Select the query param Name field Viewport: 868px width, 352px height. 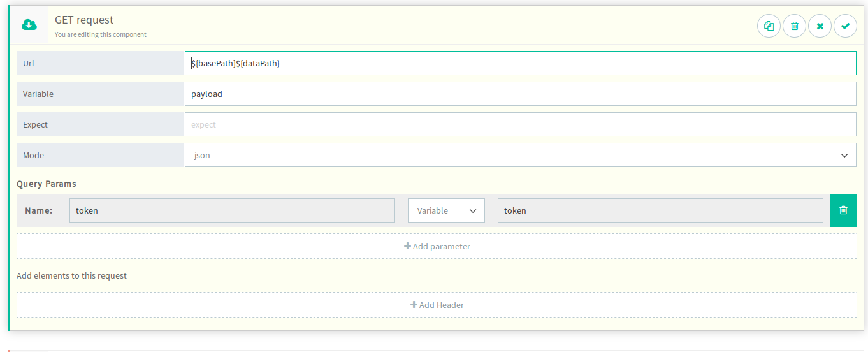[232, 210]
